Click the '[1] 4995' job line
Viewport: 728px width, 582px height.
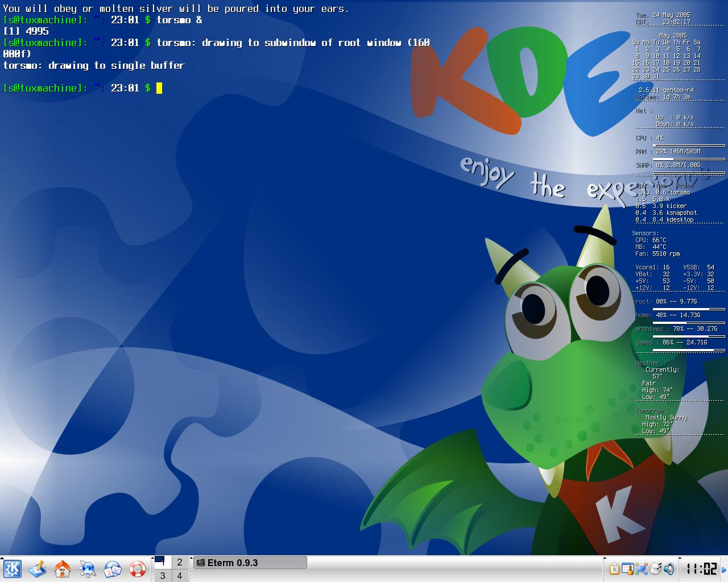coord(26,31)
